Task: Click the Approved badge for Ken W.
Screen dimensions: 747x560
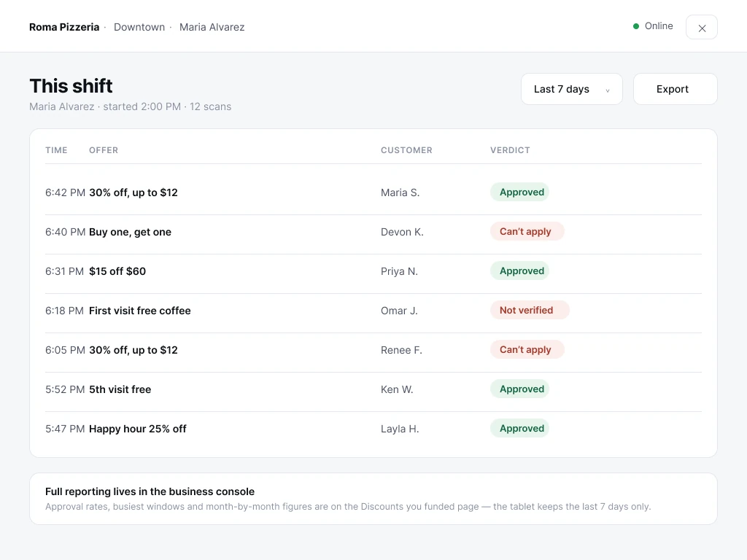Action: (519, 389)
